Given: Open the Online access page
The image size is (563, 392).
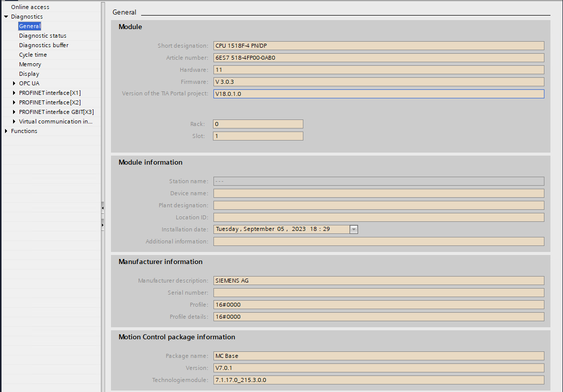Looking at the screenshot, I should pyautogui.click(x=30, y=7).
